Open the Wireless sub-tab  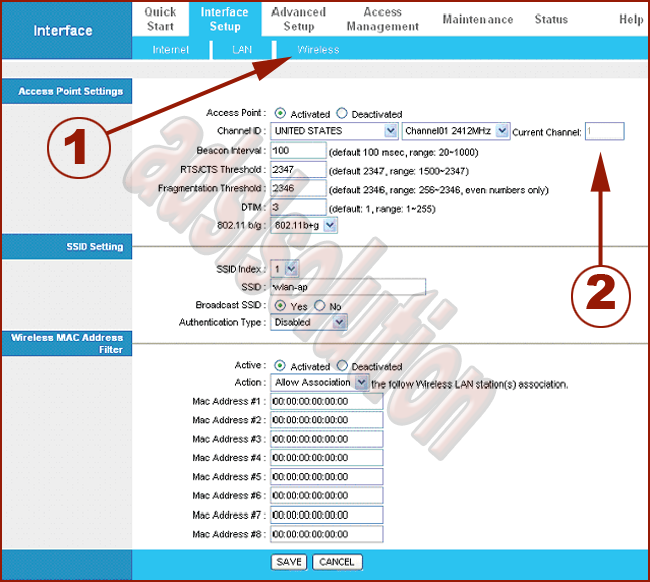(317, 50)
